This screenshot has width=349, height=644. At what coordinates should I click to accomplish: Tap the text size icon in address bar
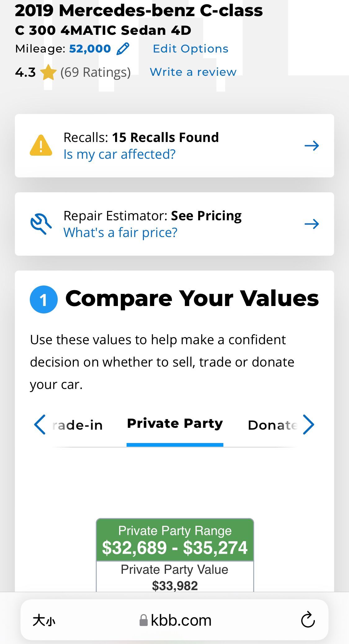tap(44, 621)
